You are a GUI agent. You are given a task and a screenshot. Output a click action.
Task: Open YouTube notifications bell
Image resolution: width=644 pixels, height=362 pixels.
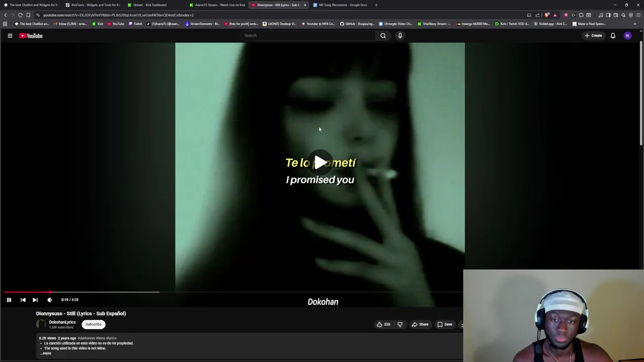613,36
